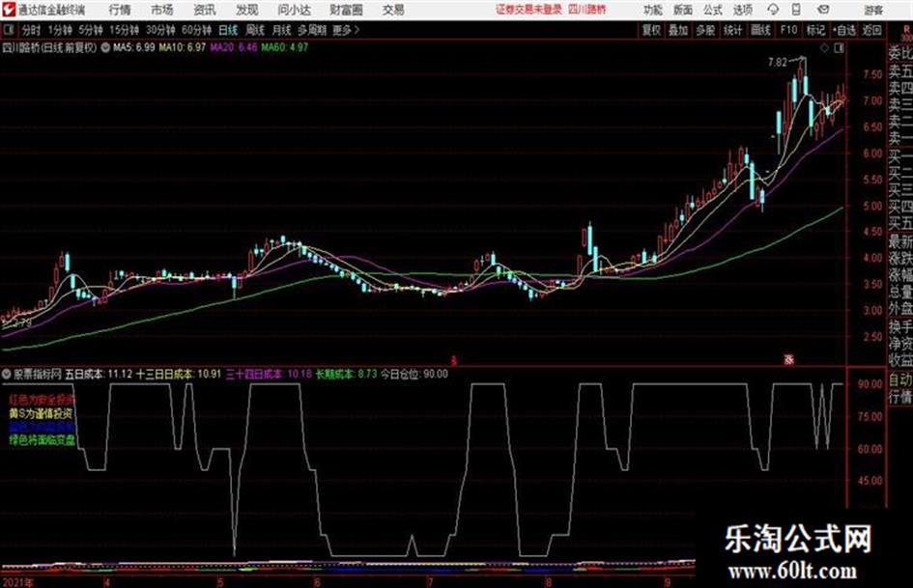Click the 画线 drawing toolbar button
The height and width of the screenshot is (588, 913).
(760, 30)
